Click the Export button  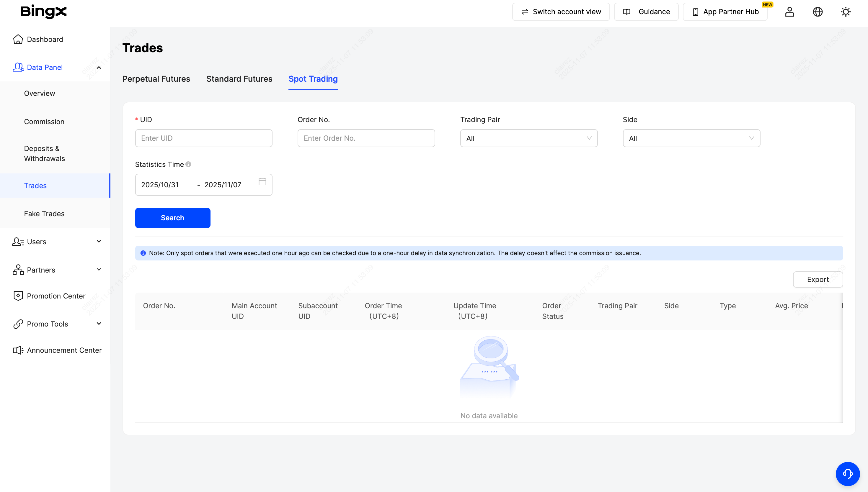pyautogui.click(x=817, y=279)
